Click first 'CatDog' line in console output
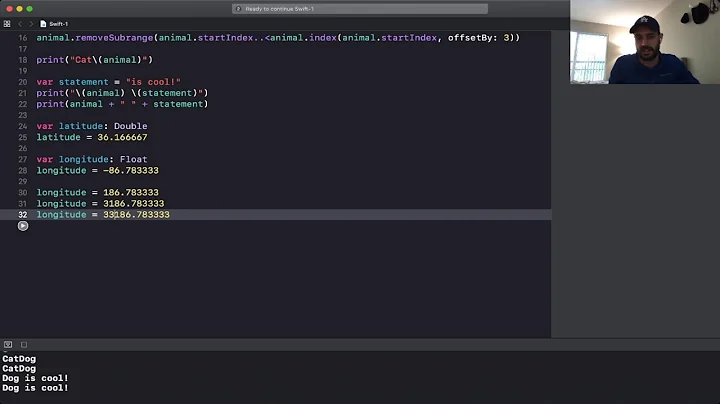Image resolution: width=720 pixels, height=404 pixels. tap(19, 359)
